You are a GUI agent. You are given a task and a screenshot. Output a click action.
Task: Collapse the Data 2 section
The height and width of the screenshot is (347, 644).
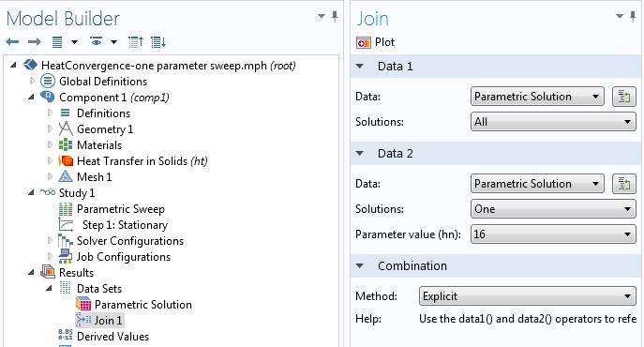point(360,154)
